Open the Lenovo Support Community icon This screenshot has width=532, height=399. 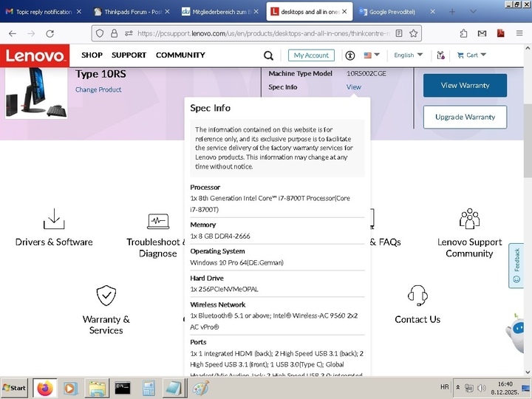pos(469,219)
